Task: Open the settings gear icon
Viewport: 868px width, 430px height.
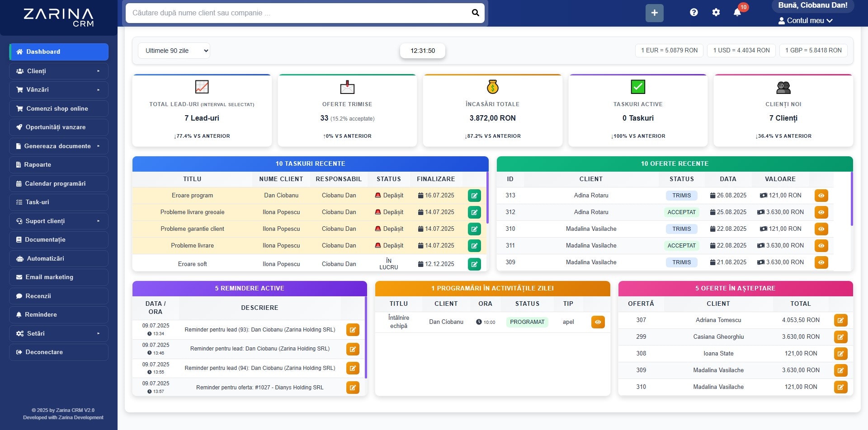Action: point(716,12)
